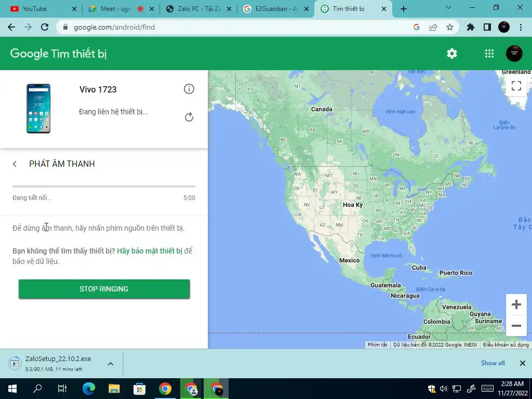Switch to the Meet tab
This screenshot has width=532, height=399.
[121, 9]
